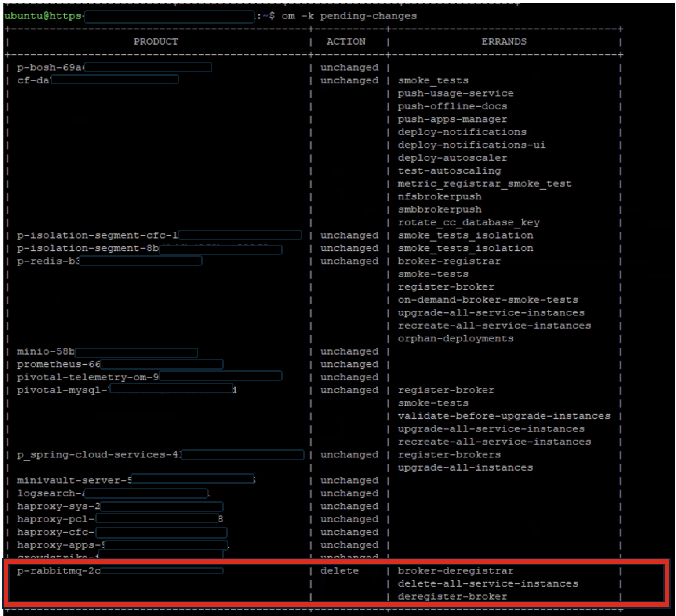Click the metric_registrar_smoke_test errand
The width and height of the screenshot is (676, 616).
click(x=484, y=184)
